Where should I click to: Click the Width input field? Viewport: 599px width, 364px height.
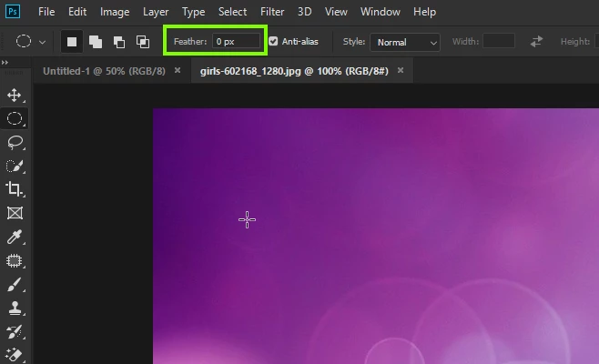[499, 41]
